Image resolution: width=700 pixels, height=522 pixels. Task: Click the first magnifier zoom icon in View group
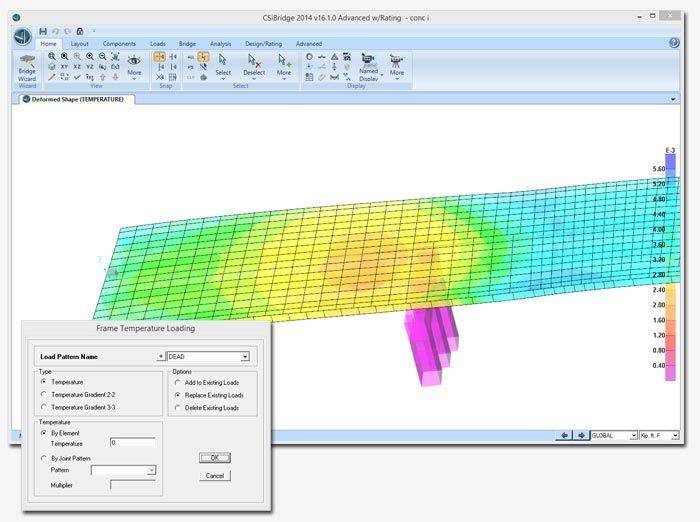pyautogui.click(x=52, y=56)
